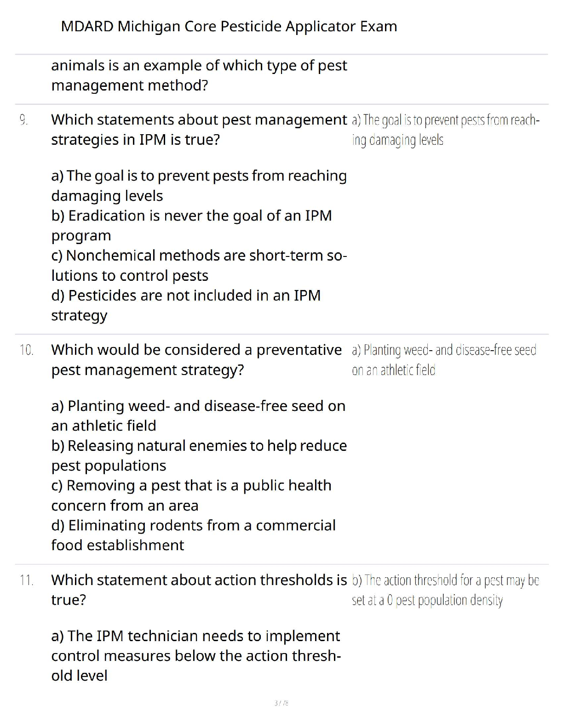Click question 10 text about preventative strategy
The height and width of the screenshot is (728, 563).
click(196, 360)
